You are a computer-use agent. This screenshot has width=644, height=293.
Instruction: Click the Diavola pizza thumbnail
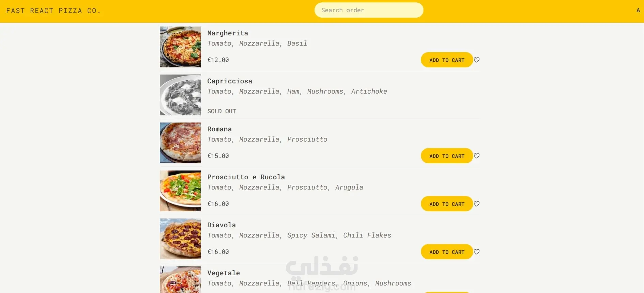point(180,239)
